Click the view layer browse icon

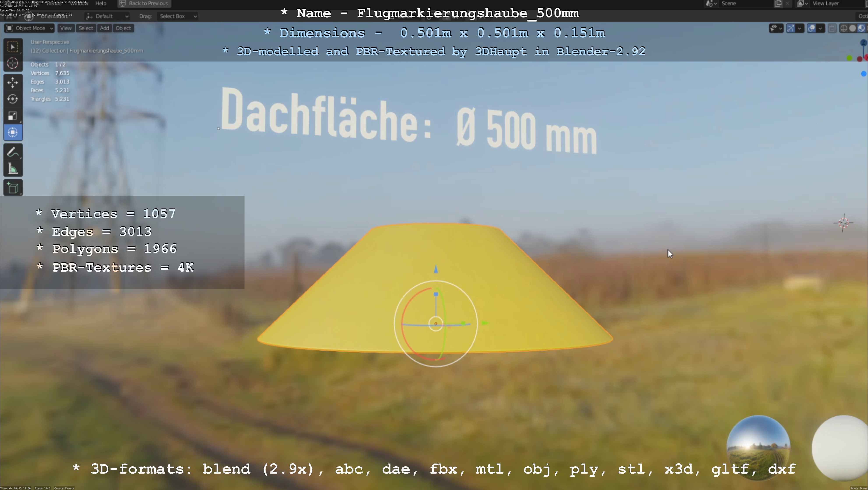[x=803, y=4]
